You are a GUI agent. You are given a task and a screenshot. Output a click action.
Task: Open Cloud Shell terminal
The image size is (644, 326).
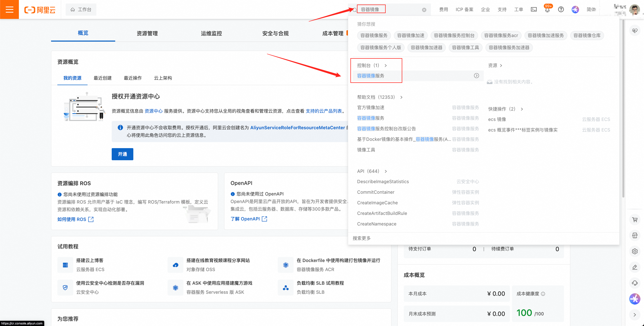pos(534,9)
